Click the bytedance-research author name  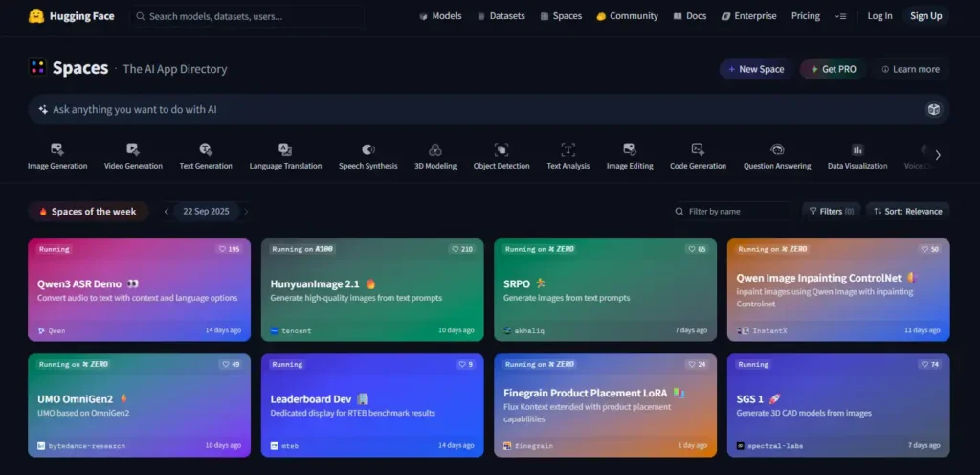click(x=87, y=446)
